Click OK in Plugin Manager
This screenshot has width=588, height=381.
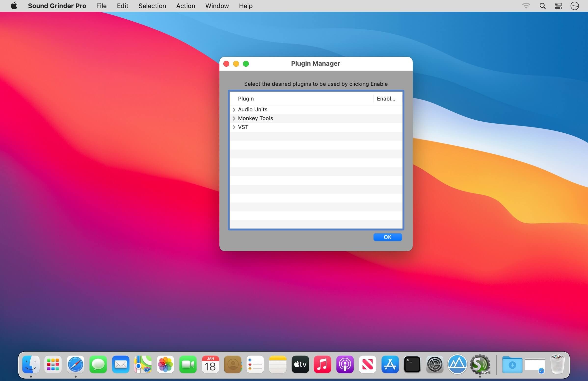point(387,237)
